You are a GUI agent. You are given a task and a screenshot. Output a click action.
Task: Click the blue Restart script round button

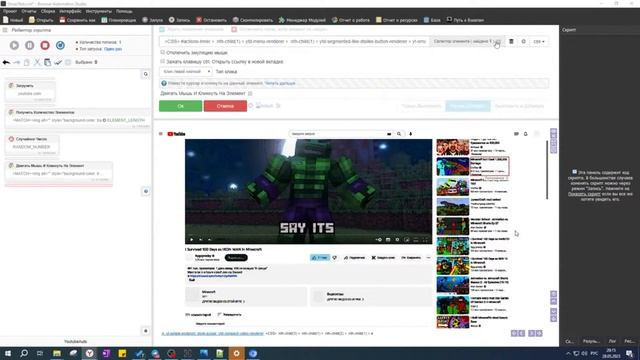(60, 45)
